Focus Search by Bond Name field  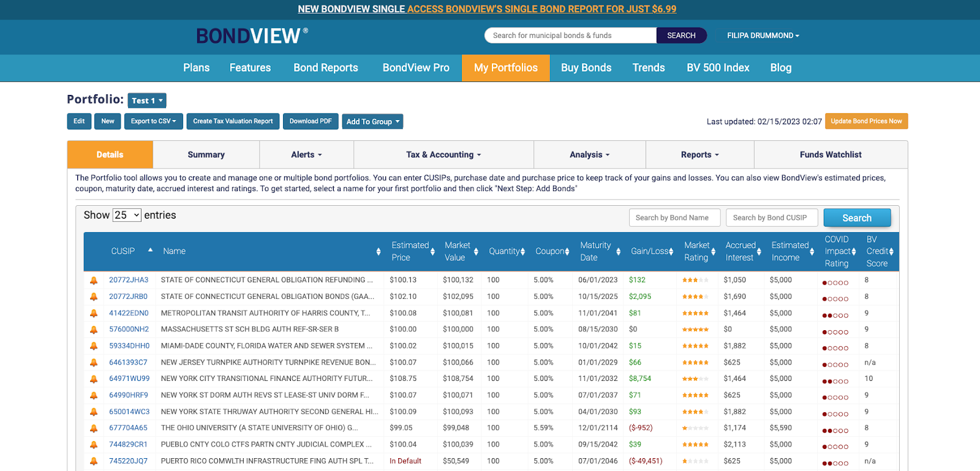click(674, 217)
